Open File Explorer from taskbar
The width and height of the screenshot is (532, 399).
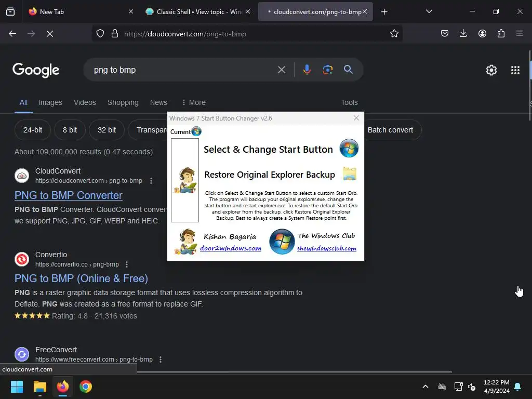[x=39, y=387]
